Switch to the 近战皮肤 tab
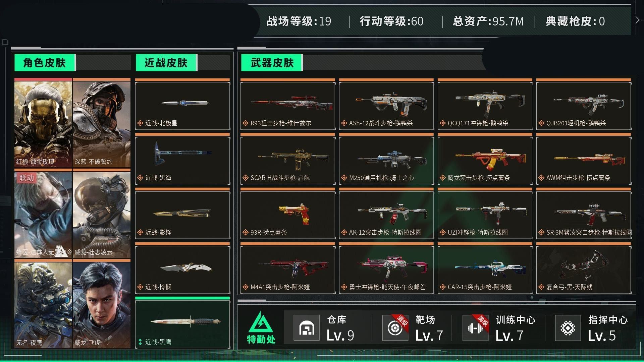Viewport: 644px width, 362px height. 166,63
